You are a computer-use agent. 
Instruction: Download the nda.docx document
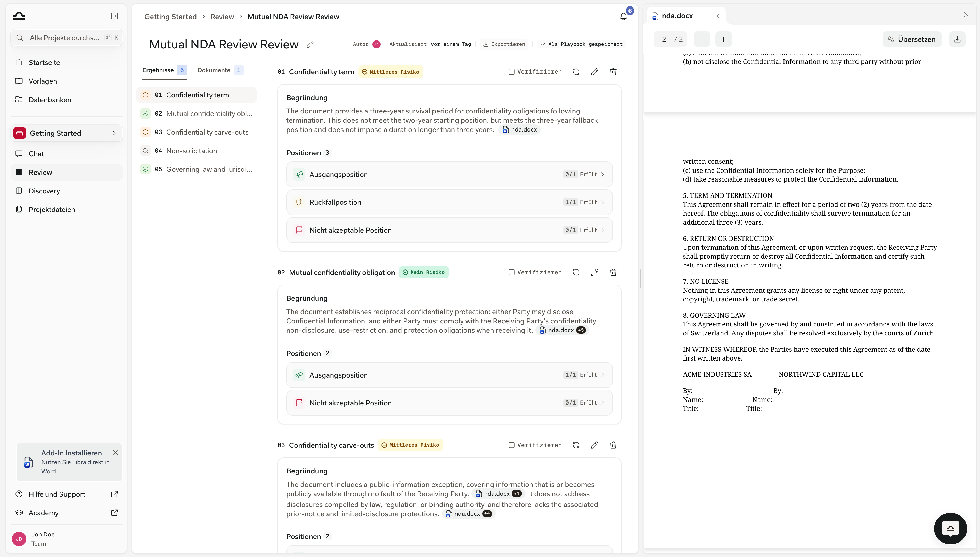(x=957, y=39)
